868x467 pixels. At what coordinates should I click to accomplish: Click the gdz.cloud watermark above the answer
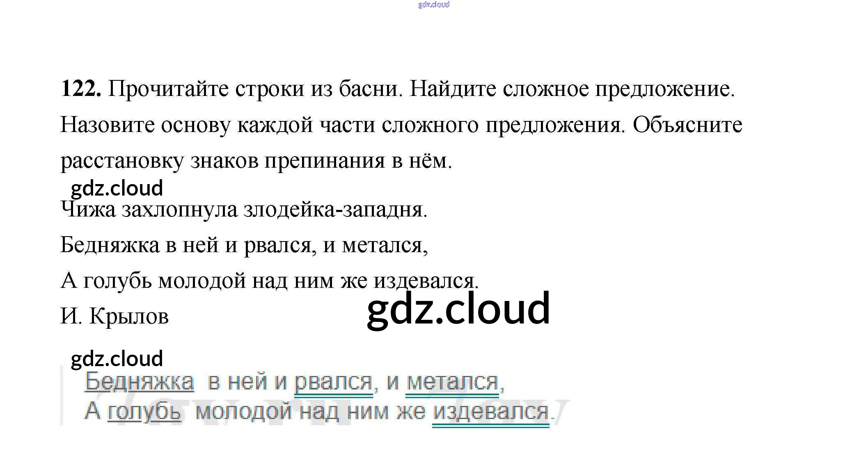coord(117,359)
